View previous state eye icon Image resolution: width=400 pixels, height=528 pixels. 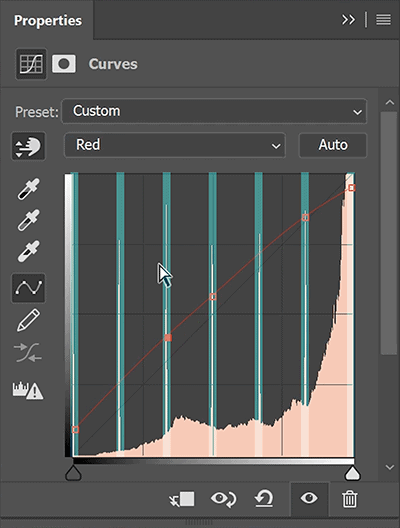coord(223,499)
